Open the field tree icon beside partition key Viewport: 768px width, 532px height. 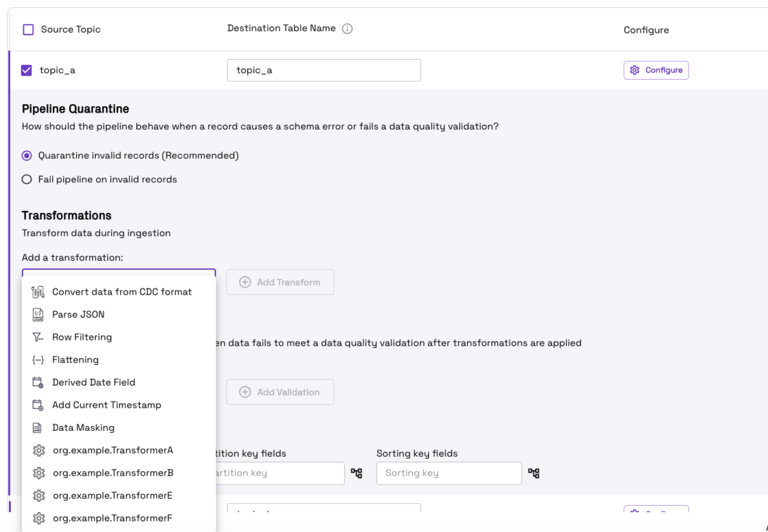click(357, 473)
